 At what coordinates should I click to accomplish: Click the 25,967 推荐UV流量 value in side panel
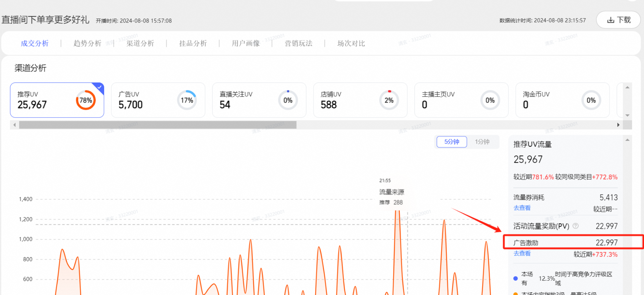click(x=528, y=159)
